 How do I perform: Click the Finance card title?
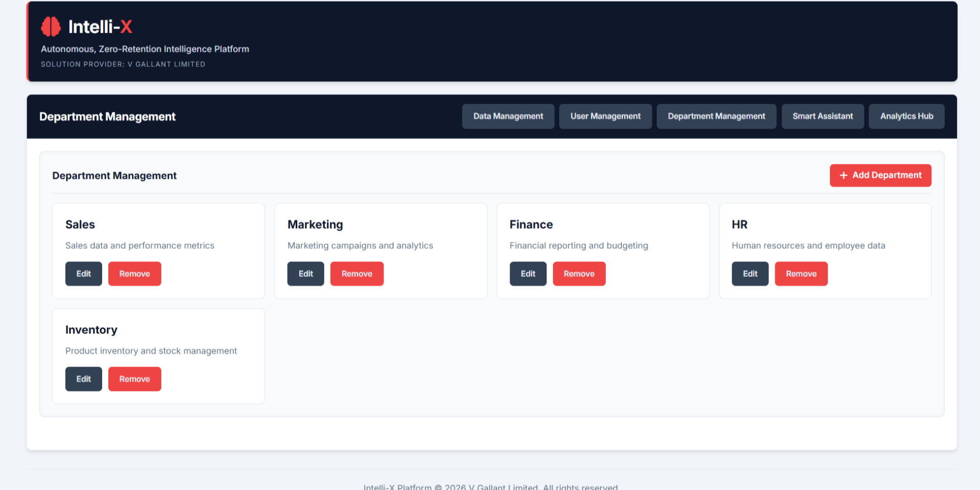(531, 225)
